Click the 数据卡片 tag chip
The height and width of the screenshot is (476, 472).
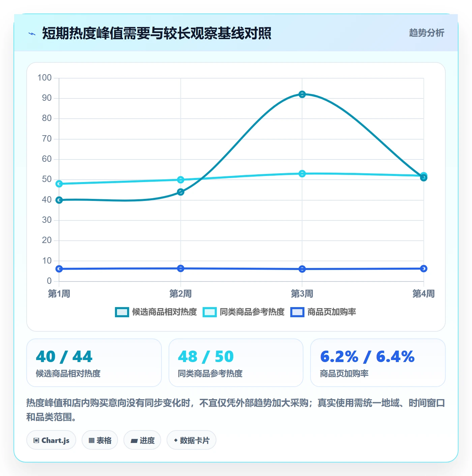coord(191,440)
